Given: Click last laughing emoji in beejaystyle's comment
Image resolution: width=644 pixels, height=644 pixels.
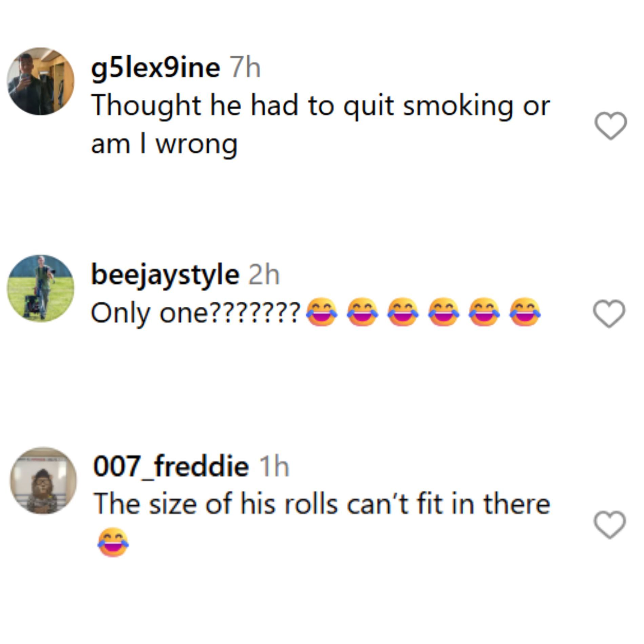Looking at the screenshot, I should click(525, 312).
